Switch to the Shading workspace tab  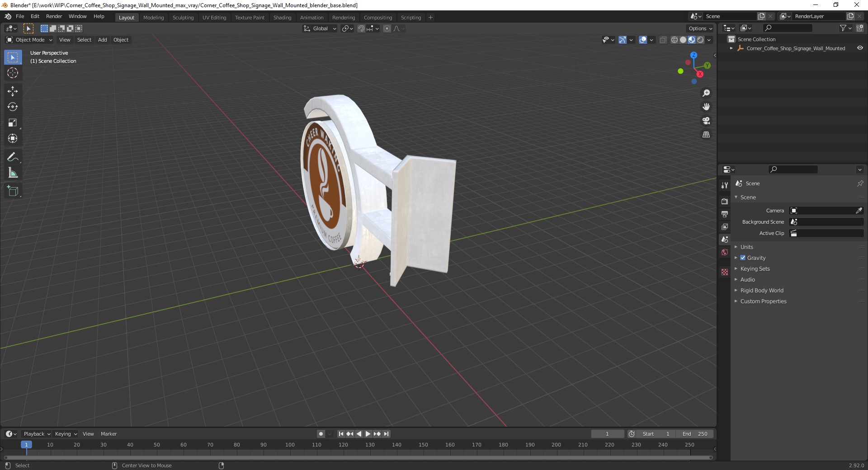point(282,18)
